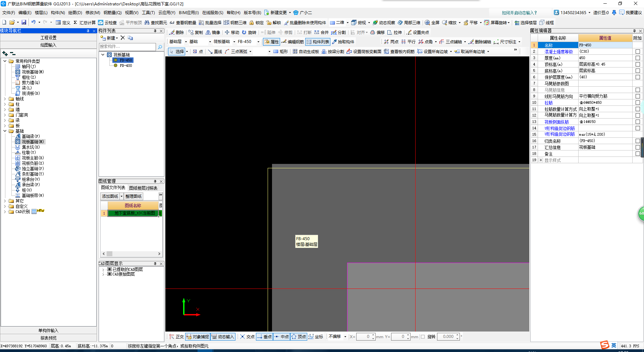Click the 工程设置 button
Screen dimensions: 644x352
tap(49, 38)
